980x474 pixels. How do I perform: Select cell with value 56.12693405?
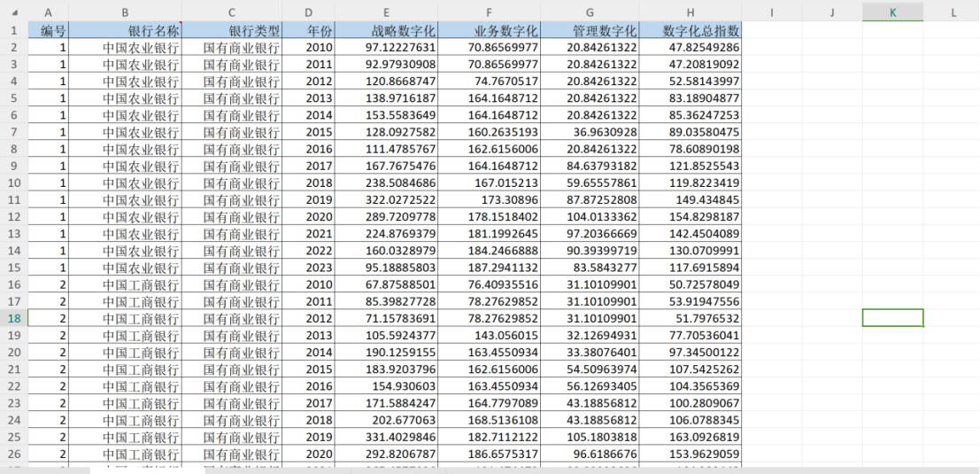click(590, 385)
